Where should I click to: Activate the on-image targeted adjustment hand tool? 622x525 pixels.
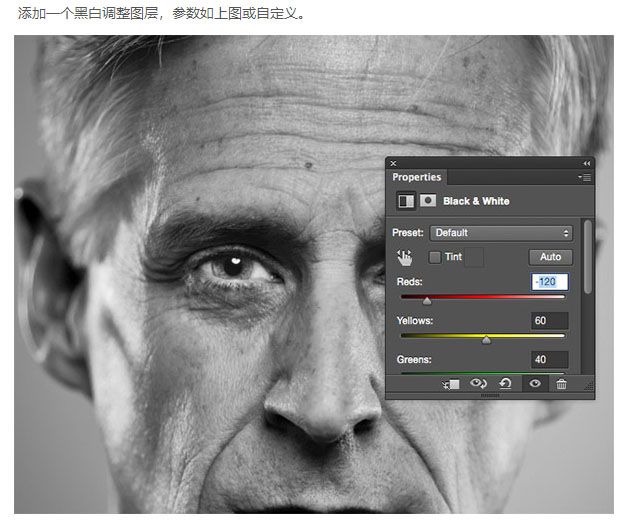pyautogui.click(x=404, y=257)
